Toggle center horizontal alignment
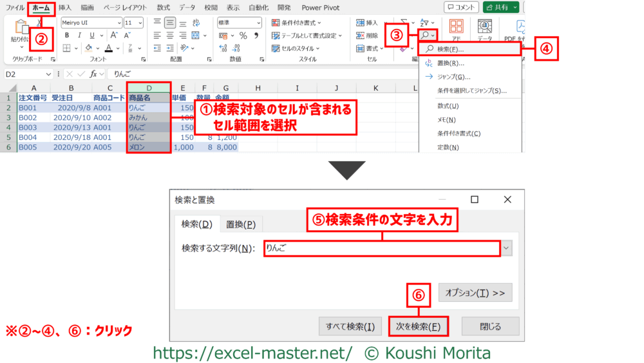 click(x=170, y=35)
